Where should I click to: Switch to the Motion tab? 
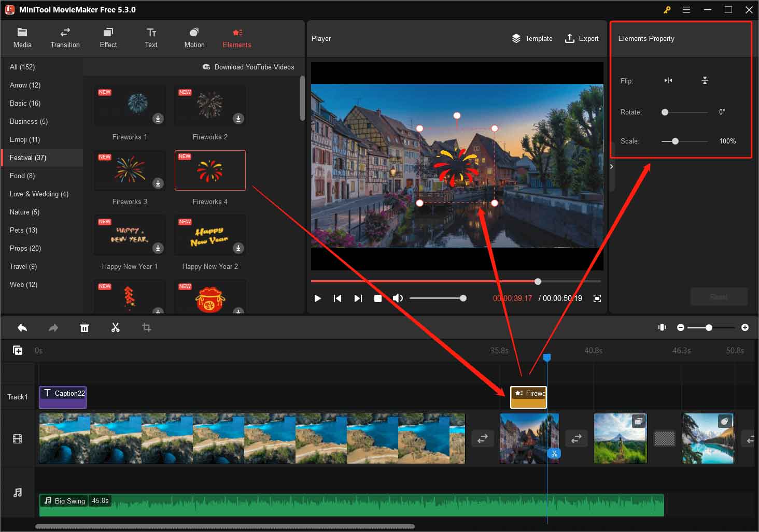(x=194, y=38)
